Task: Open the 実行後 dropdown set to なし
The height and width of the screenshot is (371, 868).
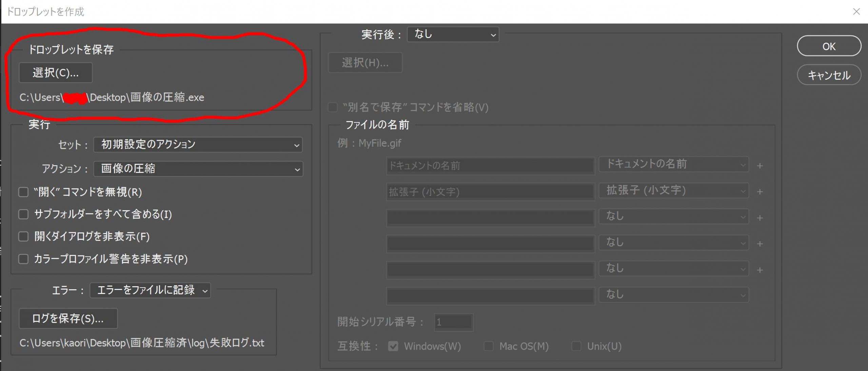Action: pos(453,34)
